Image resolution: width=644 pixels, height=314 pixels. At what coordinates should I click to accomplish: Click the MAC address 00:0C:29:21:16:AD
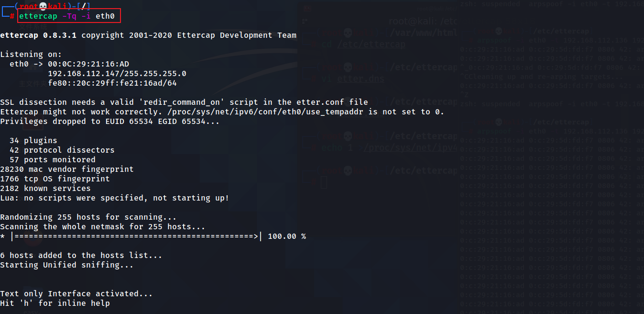coord(88,64)
